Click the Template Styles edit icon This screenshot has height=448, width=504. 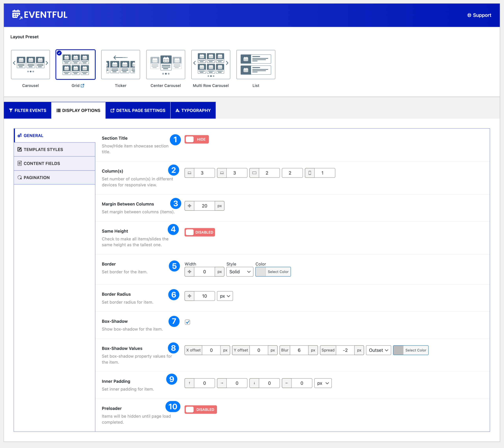(x=20, y=149)
